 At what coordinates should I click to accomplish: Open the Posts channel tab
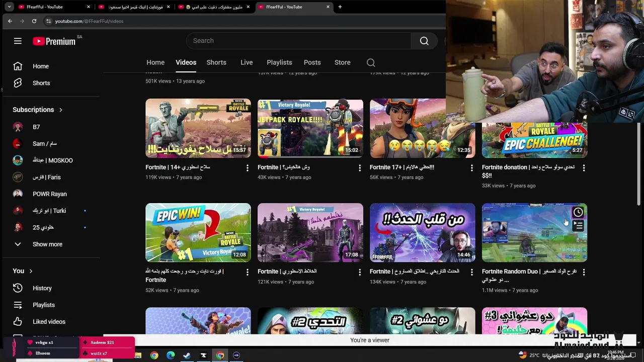coord(312,62)
